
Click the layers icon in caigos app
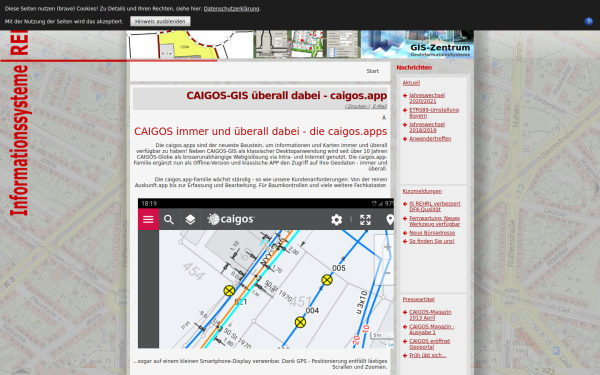[x=190, y=220]
